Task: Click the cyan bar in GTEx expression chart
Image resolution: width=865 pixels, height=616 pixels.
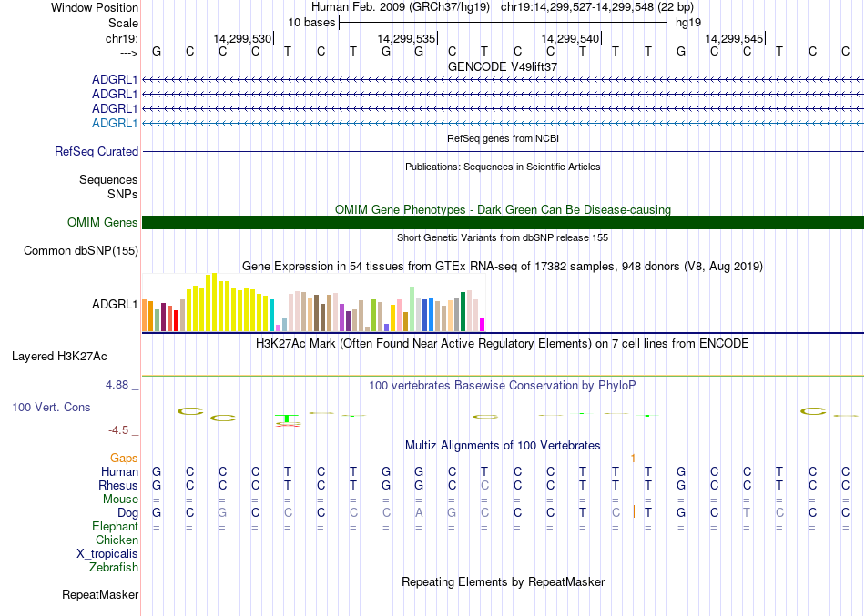Action: [x=272, y=315]
